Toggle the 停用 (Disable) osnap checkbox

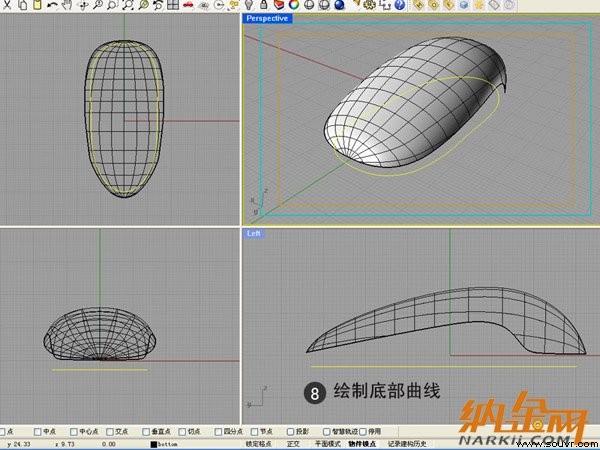[363, 432]
